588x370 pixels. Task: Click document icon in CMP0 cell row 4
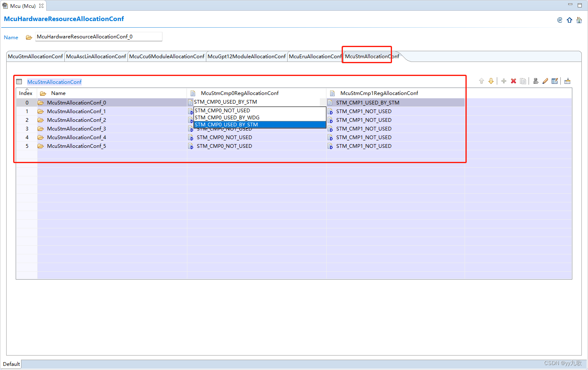[191, 137]
